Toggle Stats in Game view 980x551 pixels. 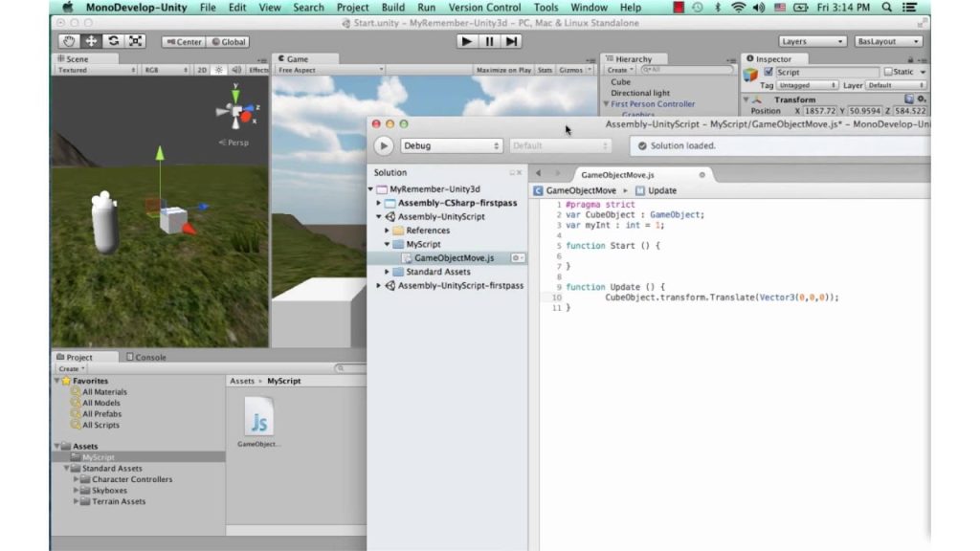click(x=545, y=70)
